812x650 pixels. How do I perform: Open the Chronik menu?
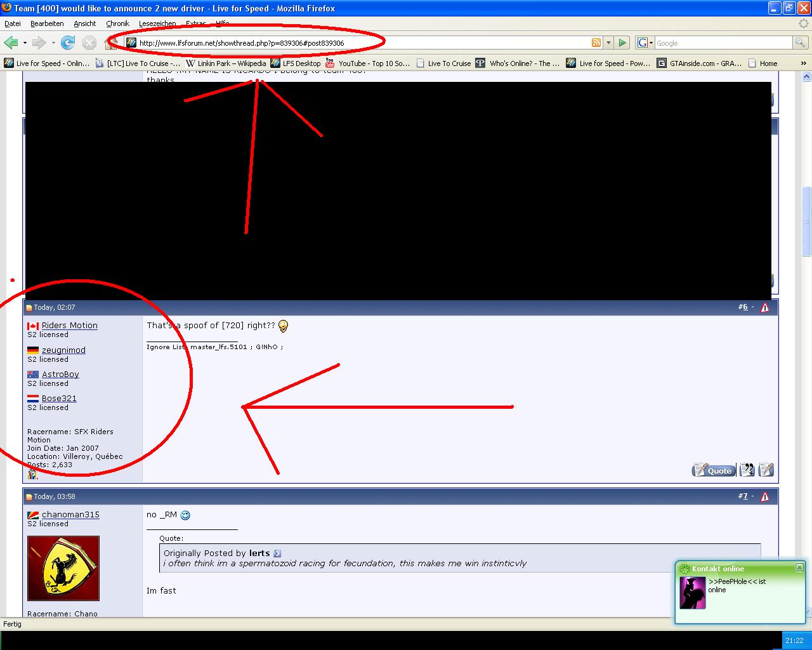point(118,23)
